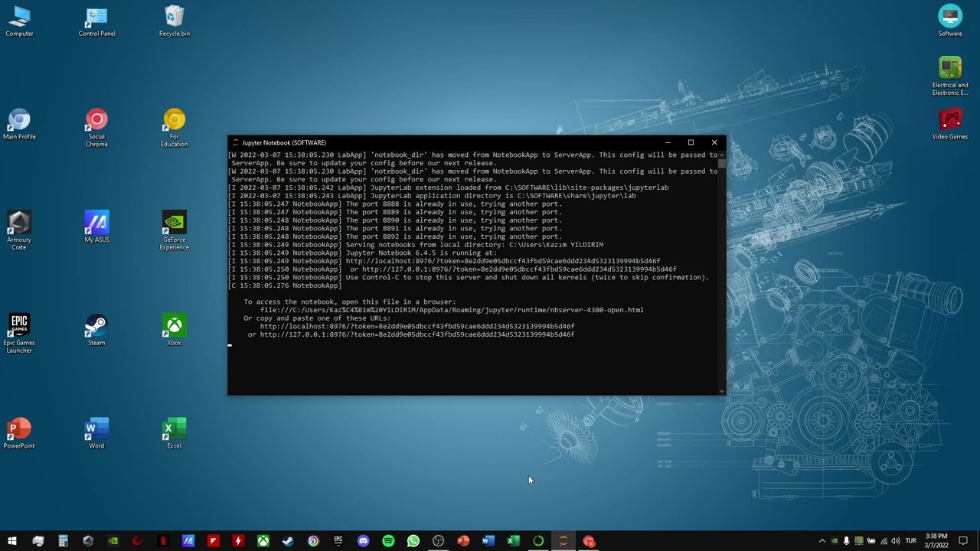Launch Armoury Crate from the desktop
The image size is (980, 551).
pyautogui.click(x=19, y=230)
